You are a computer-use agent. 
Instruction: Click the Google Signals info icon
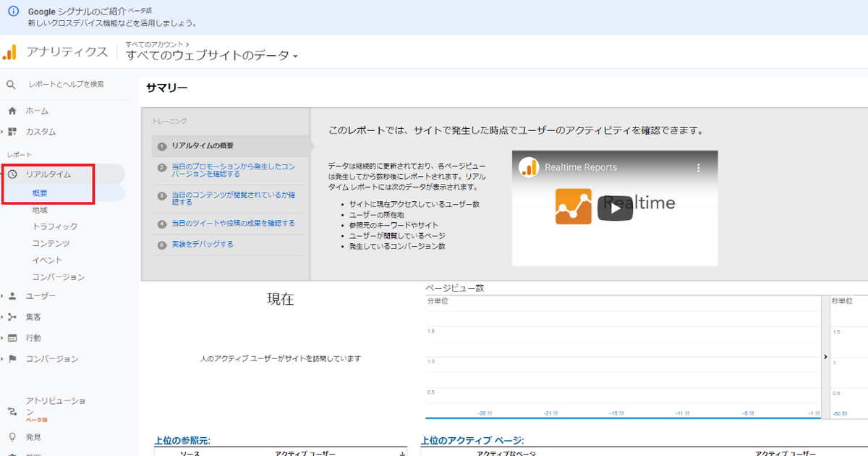[12, 12]
